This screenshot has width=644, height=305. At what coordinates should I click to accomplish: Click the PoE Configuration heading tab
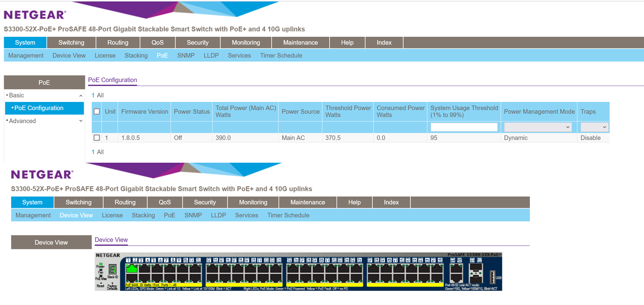click(x=112, y=80)
